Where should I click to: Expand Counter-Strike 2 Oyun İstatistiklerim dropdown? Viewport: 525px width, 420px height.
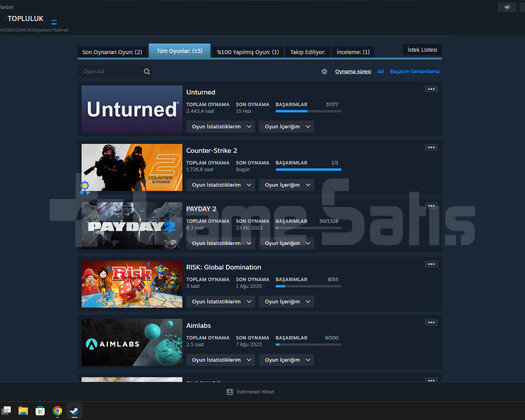click(x=221, y=185)
